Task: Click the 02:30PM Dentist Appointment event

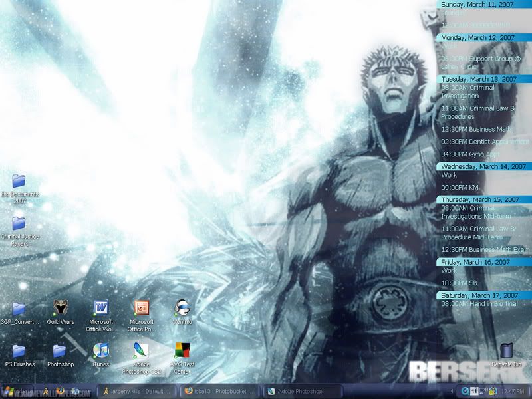Action: (x=485, y=142)
